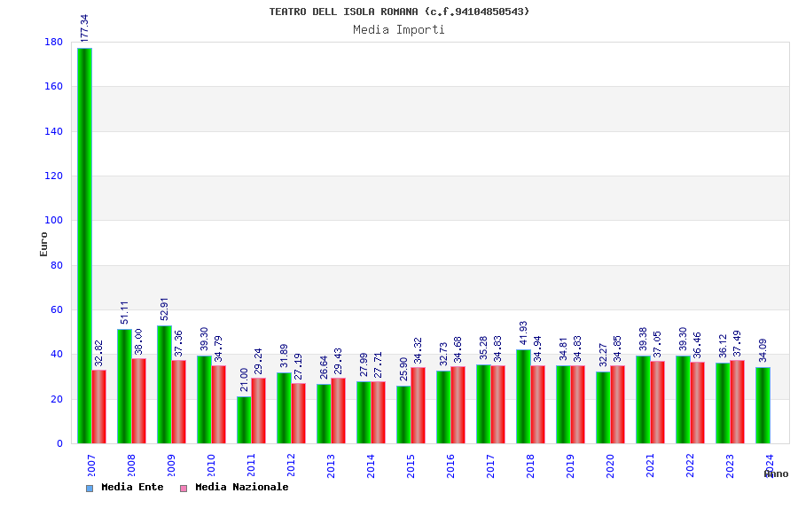Click the 41.93 value label above 2018

coord(523,333)
